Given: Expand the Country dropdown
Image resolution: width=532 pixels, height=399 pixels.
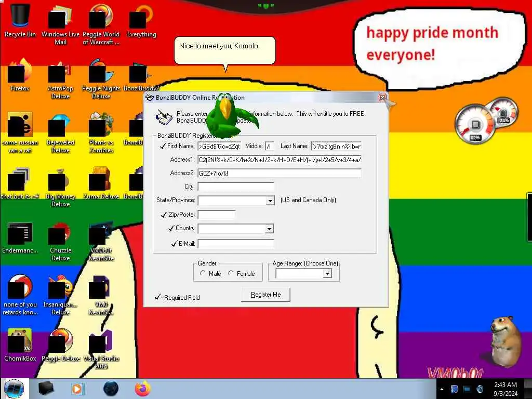Looking at the screenshot, I should 269,229.
